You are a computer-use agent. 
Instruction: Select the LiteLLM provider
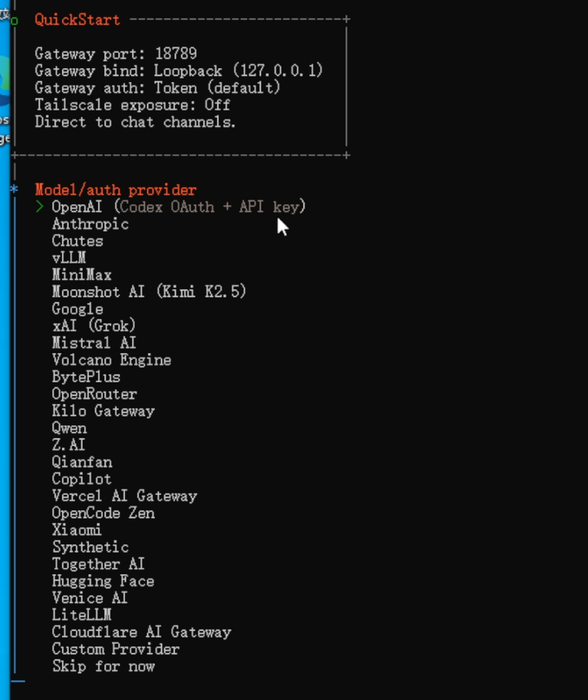(x=81, y=615)
